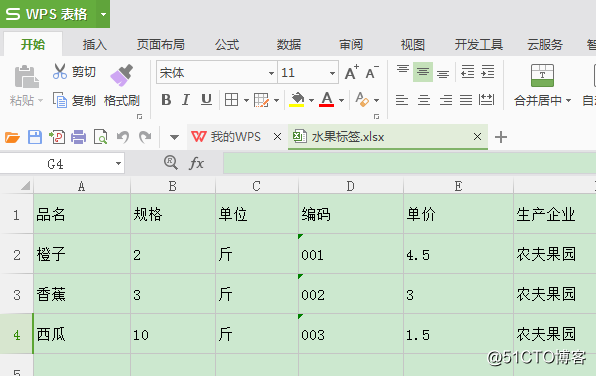Open the Name Box dropdown arrow
The image size is (596, 376).
[x=118, y=163]
